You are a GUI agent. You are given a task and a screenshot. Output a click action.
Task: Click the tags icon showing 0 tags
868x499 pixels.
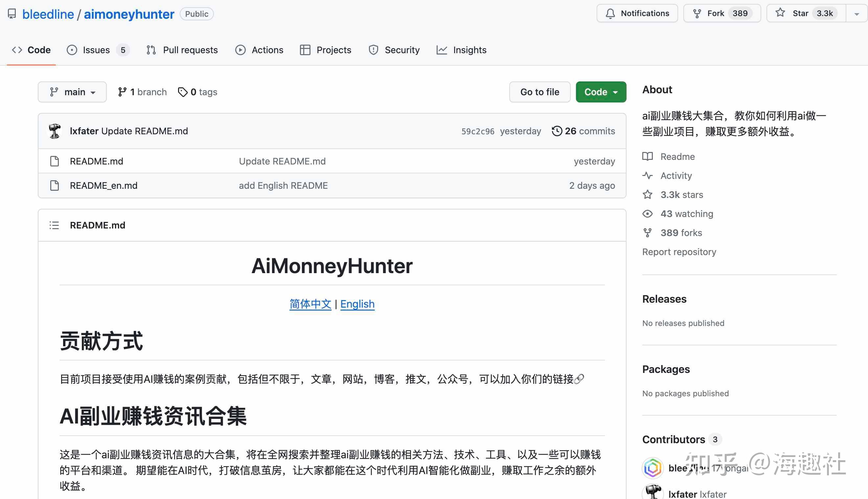(182, 92)
